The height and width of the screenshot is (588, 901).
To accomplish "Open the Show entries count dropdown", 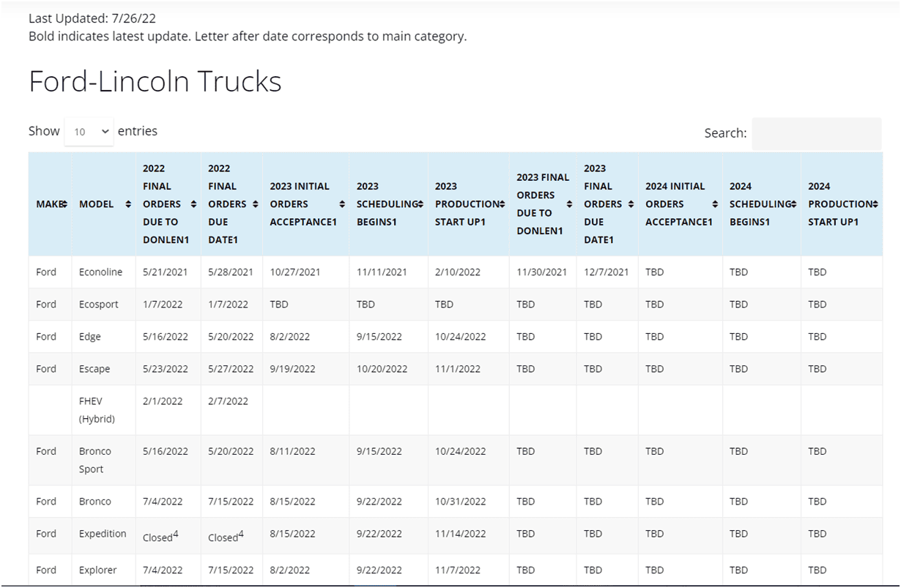I will 89,132.
